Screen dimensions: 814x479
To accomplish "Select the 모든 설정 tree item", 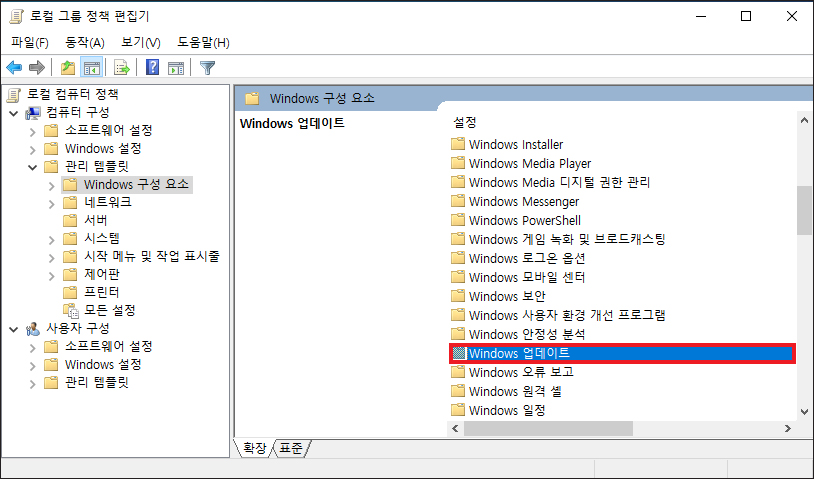I will pos(110,310).
